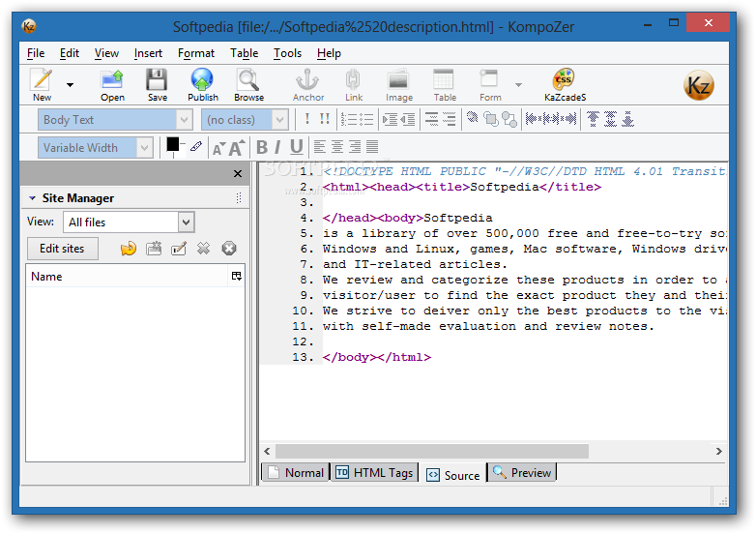The image size is (756, 534).
Task: Toggle numbered list formatting
Action: pyautogui.click(x=348, y=119)
